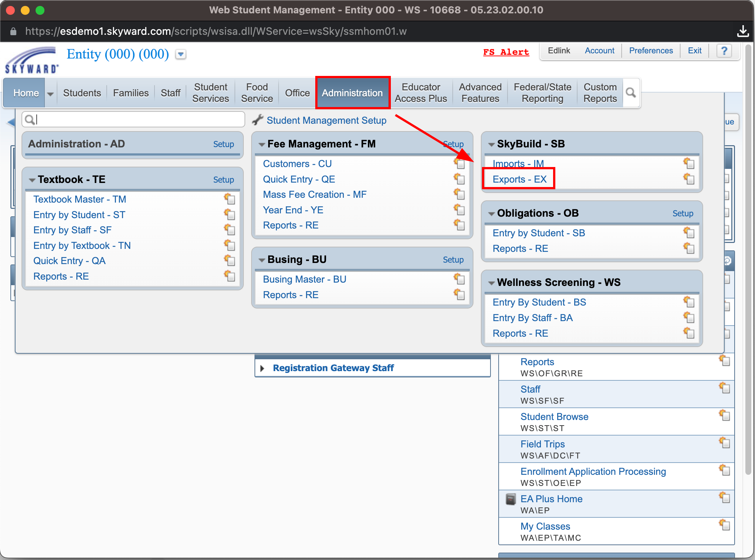
Task: Open Custom Reports tab
Action: (x=600, y=93)
